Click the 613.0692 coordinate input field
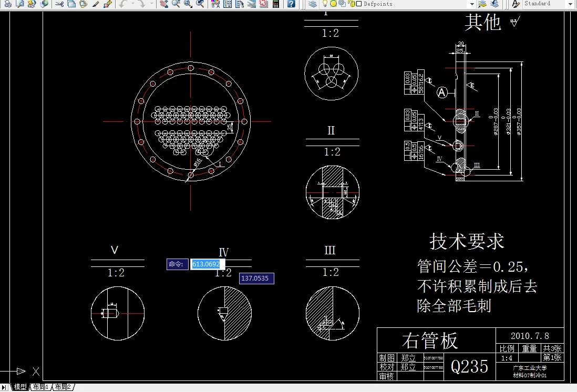This screenshot has width=577, height=392. pyautogui.click(x=208, y=264)
